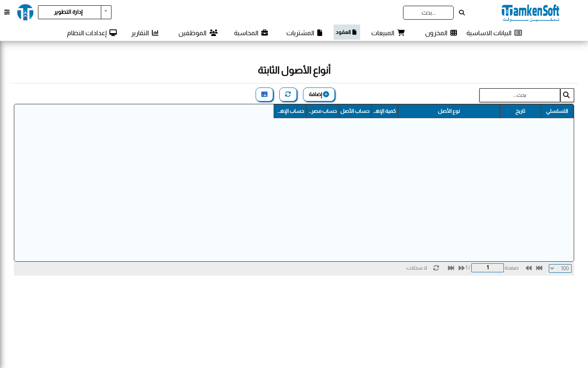Screen dimensions: 588x368
Task: Open the البيانات الاساسية menu
Action: [494, 33]
